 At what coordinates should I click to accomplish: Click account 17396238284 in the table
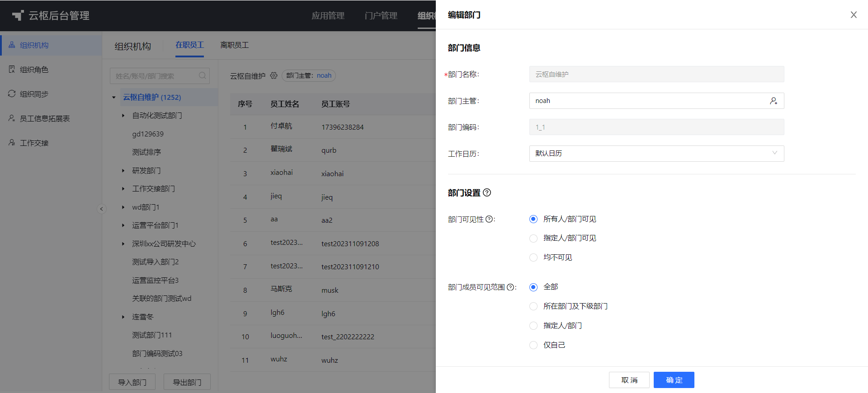point(342,127)
